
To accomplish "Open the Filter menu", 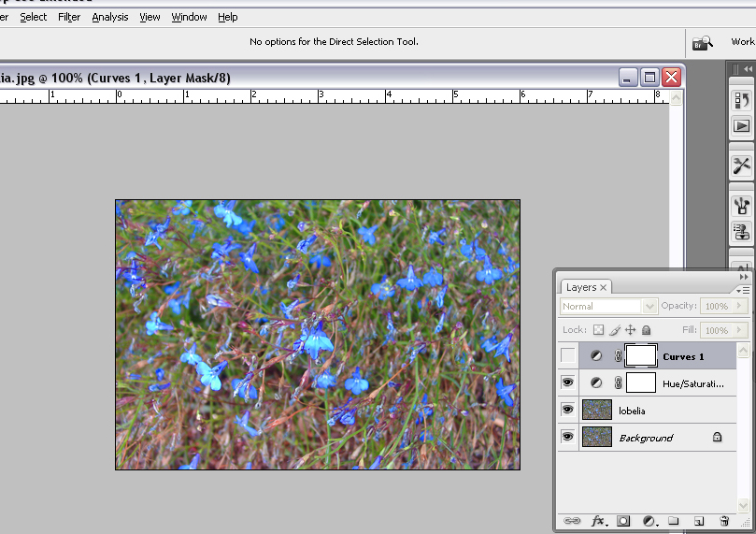I will click(x=69, y=18).
